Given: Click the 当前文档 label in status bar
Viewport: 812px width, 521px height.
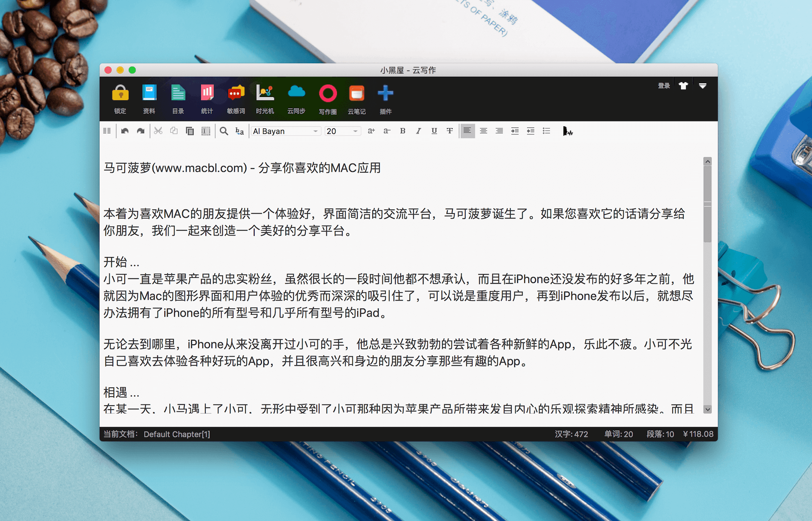Looking at the screenshot, I should (x=120, y=434).
